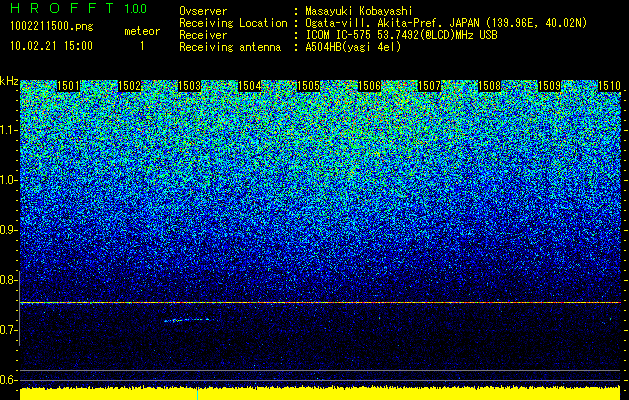This screenshot has width=629, height=400.
Task: Click the kHz axis unit label
Action: [9, 82]
